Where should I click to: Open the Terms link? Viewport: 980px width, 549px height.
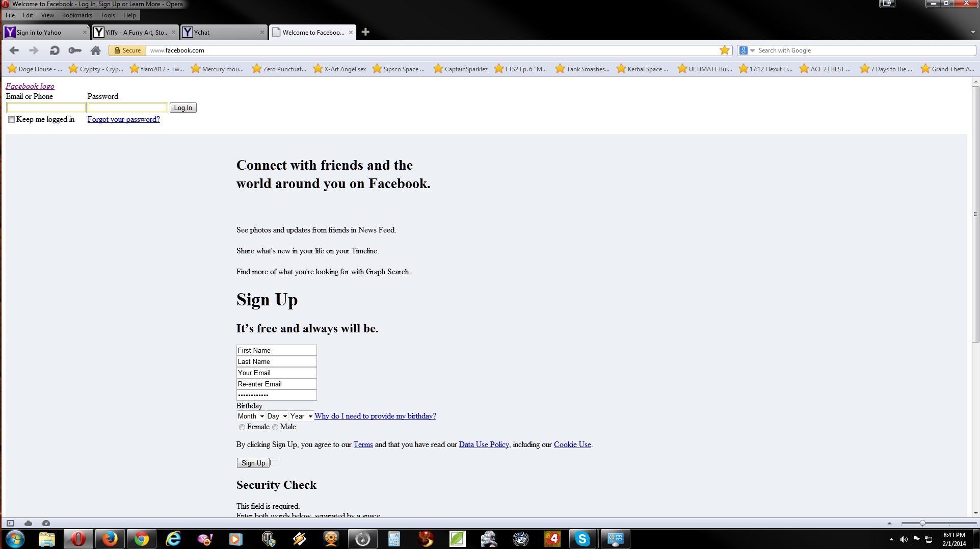point(363,445)
